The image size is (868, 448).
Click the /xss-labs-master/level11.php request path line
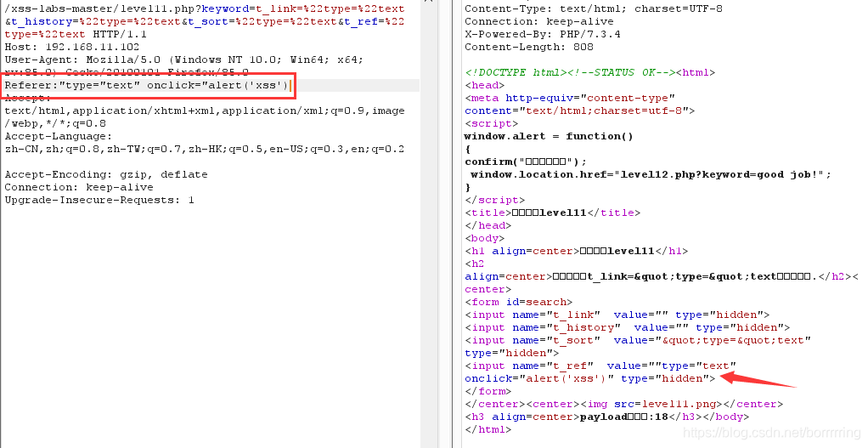coord(205,9)
